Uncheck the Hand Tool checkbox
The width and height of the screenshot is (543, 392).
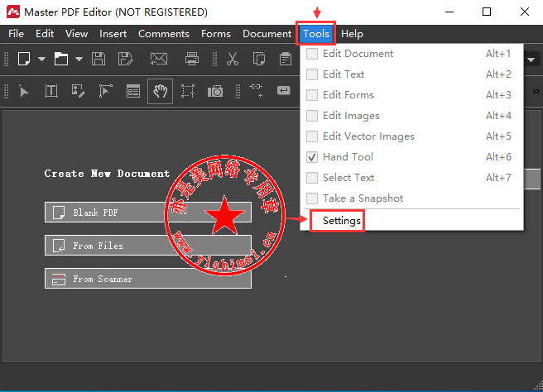[312, 157]
